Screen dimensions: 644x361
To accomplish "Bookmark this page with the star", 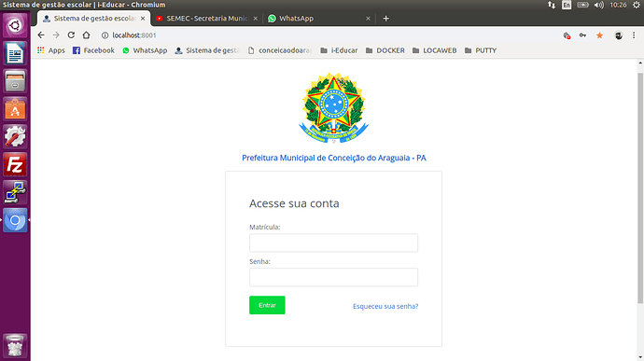I will pyautogui.click(x=599, y=35).
